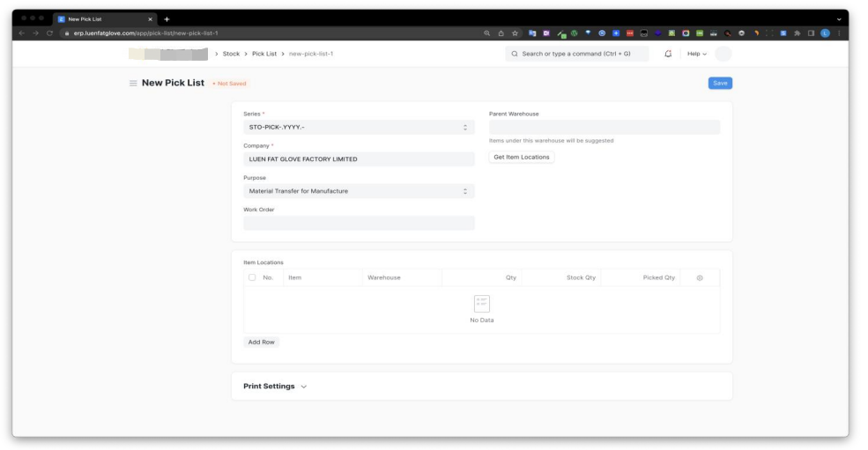
Task: Click the blue plus extension icon
Action: click(x=616, y=33)
